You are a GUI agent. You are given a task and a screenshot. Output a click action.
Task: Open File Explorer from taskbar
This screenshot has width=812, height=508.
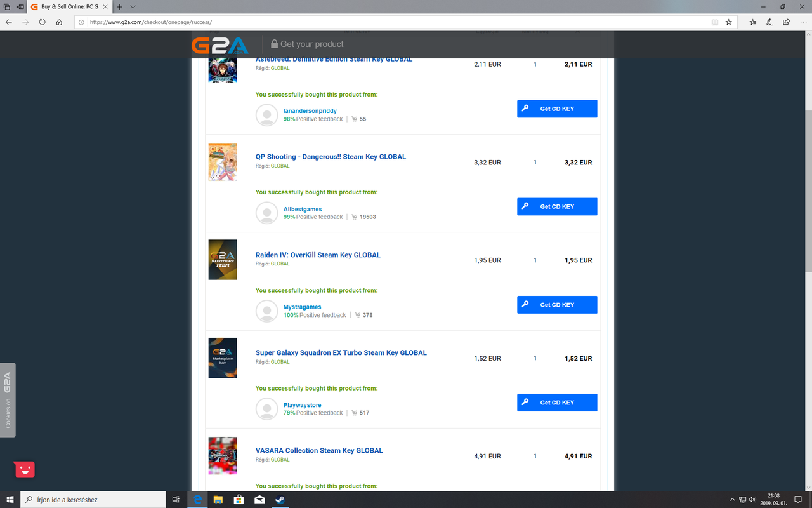pyautogui.click(x=218, y=500)
